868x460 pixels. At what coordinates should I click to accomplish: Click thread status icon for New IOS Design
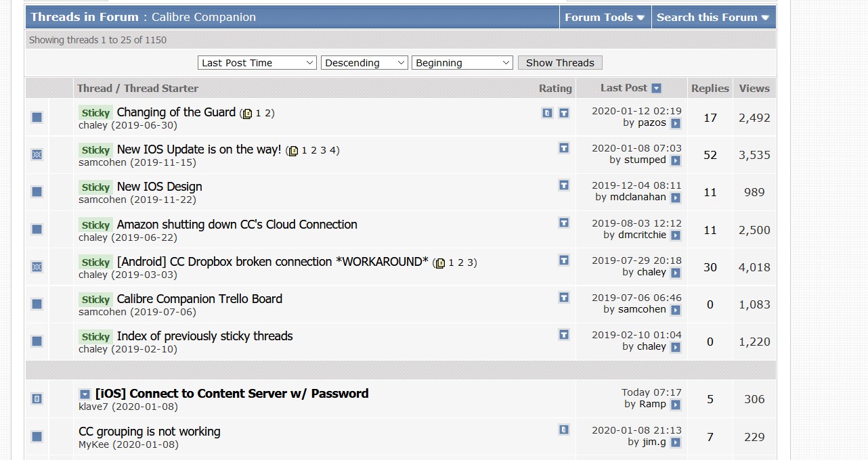coord(37,192)
